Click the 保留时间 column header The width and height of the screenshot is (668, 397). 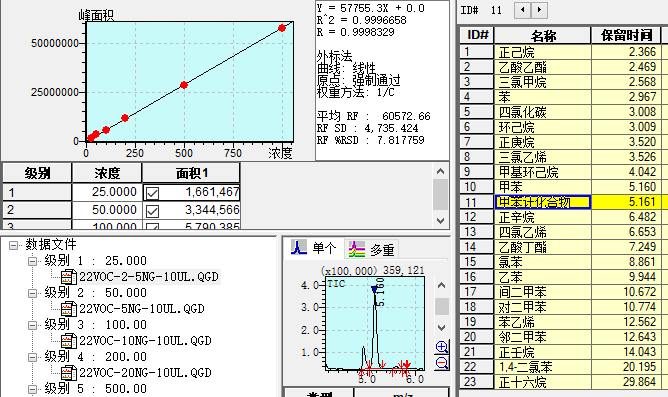(626, 35)
